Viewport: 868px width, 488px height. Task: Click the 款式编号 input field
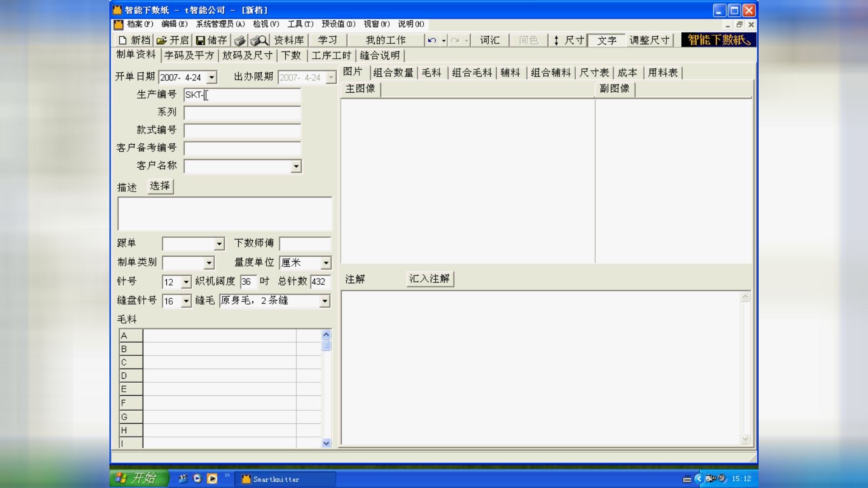[x=242, y=131]
